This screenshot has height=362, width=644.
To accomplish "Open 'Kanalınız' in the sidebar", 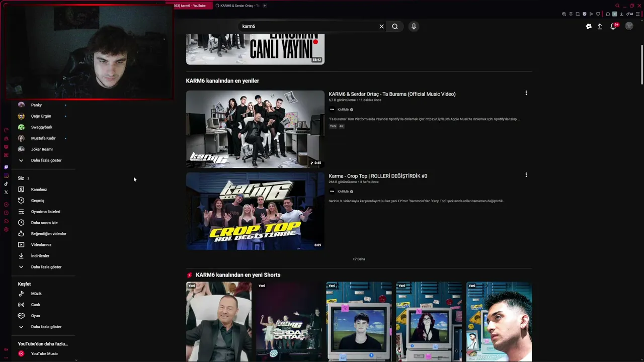I will (x=40, y=190).
